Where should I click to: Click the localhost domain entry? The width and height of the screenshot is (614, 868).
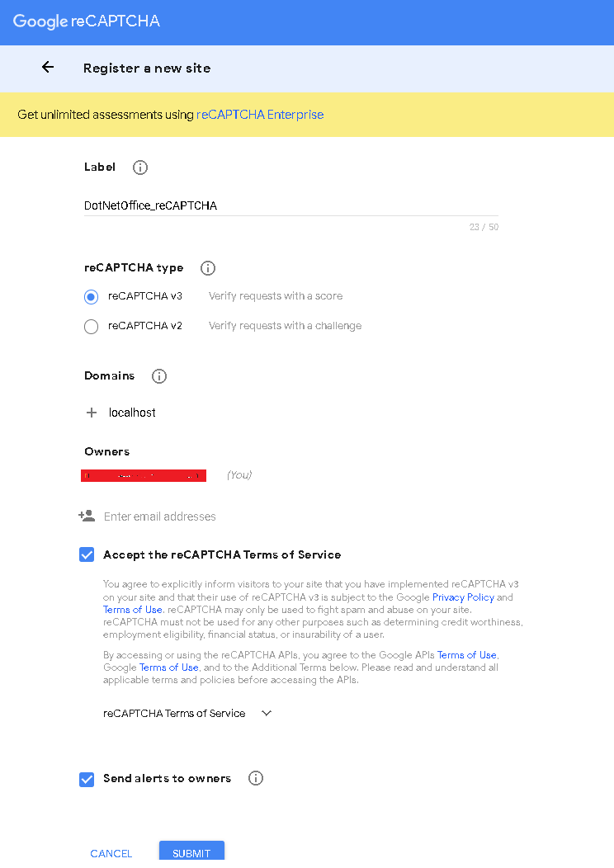point(132,413)
